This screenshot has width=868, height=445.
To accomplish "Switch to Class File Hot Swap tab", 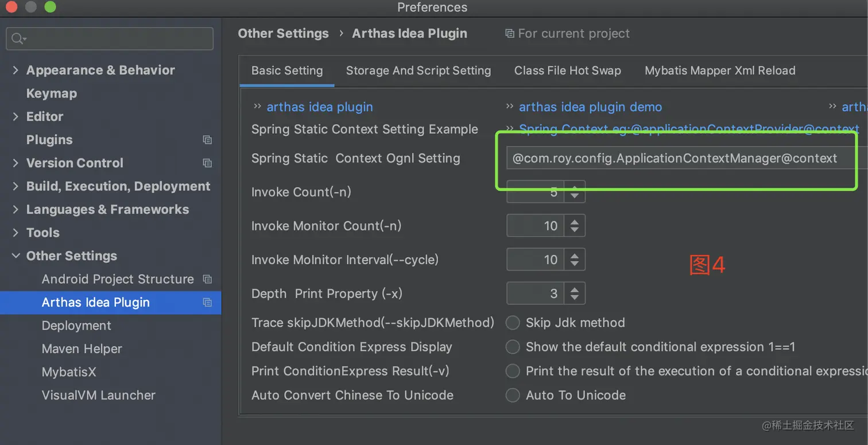I will (567, 71).
